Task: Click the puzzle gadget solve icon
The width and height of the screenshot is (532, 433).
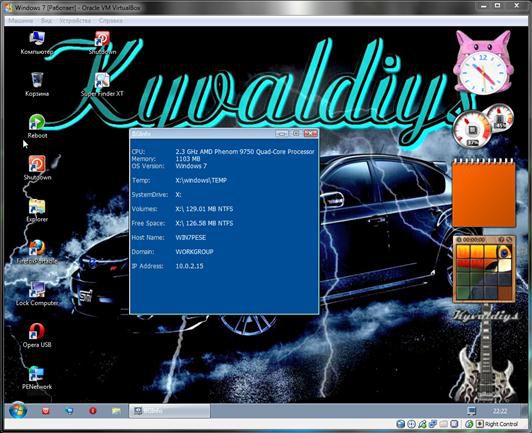Action: tap(509, 240)
